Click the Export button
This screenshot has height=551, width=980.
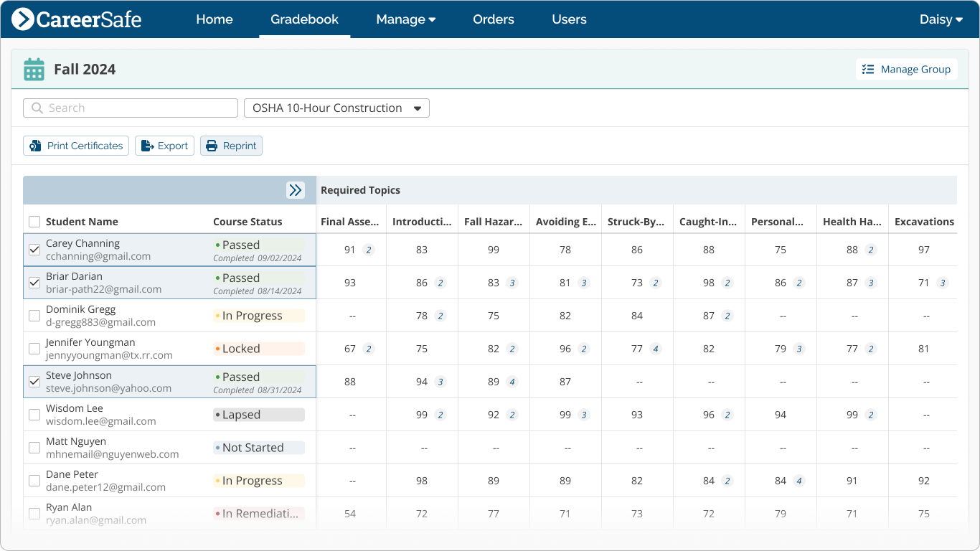[x=164, y=145]
